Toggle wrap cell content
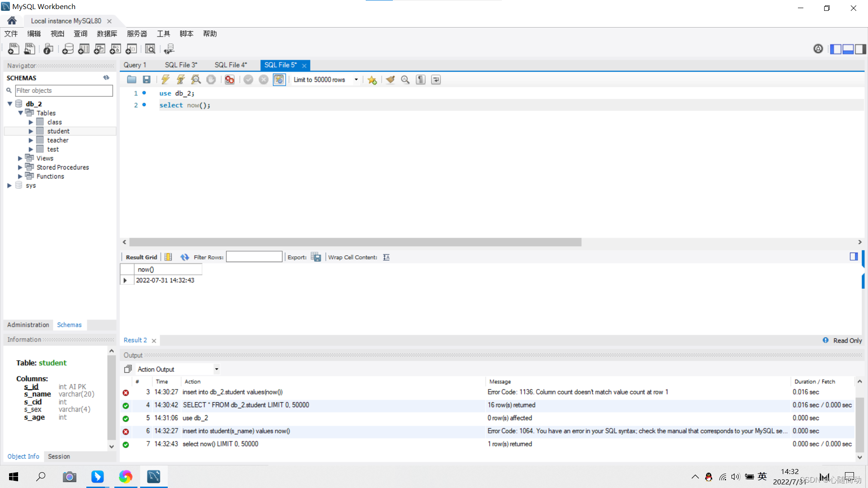The height and width of the screenshot is (488, 868). (x=386, y=257)
